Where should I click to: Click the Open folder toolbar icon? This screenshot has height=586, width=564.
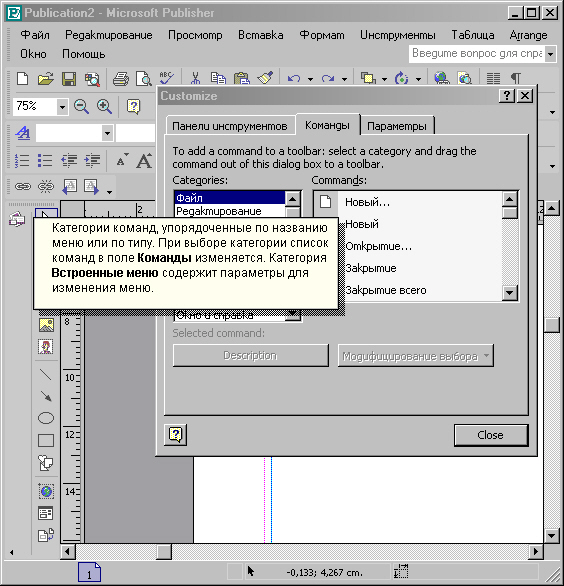click(46, 79)
